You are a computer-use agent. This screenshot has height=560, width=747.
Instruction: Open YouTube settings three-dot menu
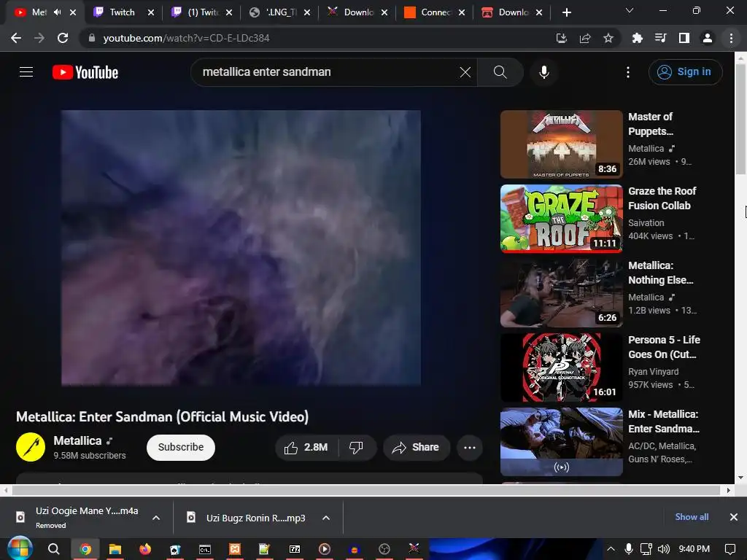pyautogui.click(x=628, y=72)
